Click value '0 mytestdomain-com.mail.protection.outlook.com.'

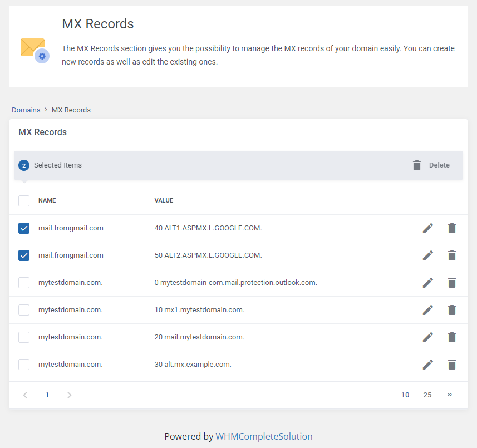tap(236, 283)
